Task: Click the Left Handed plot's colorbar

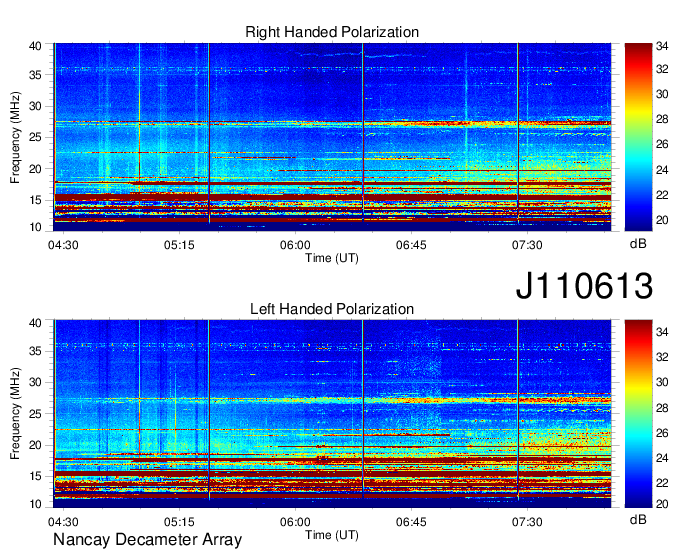Action: coord(638,414)
